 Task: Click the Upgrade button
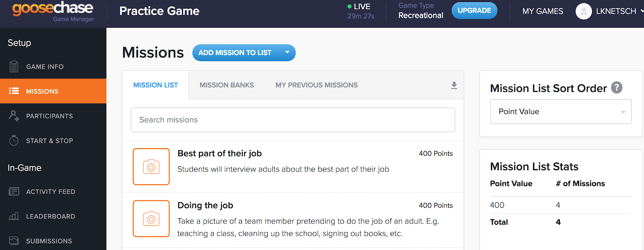[474, 10]
